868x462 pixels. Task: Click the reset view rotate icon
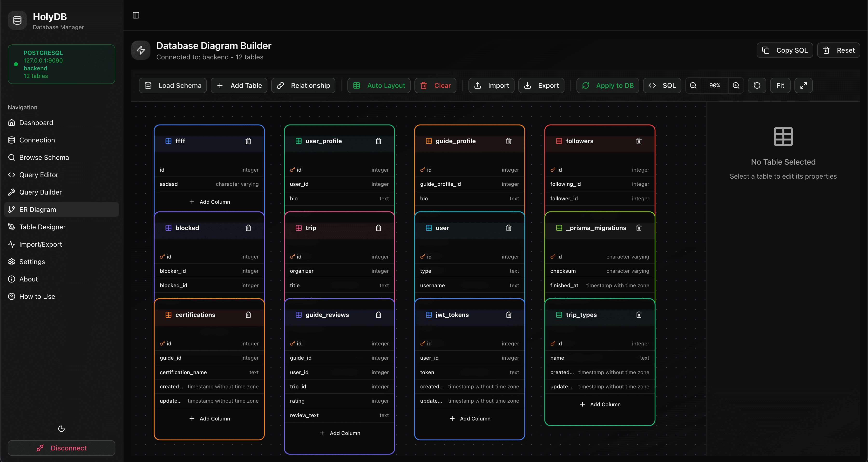click(x=757, y=86)
